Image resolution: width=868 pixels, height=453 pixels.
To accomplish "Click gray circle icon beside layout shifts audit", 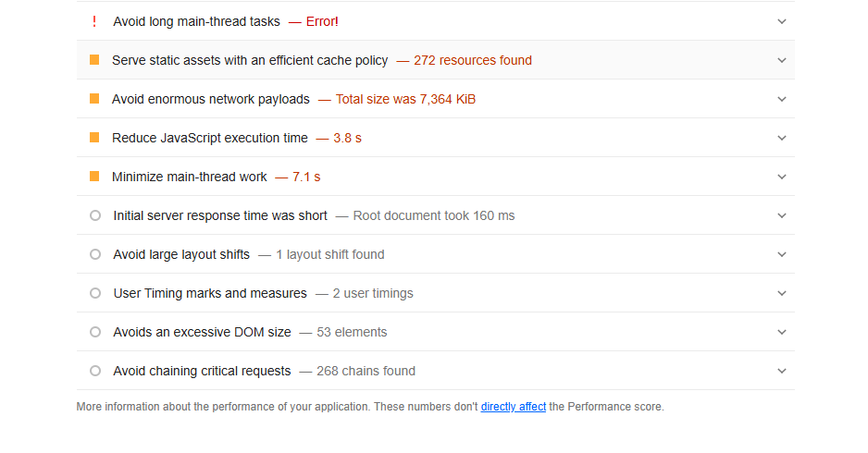I will coord(94,254).
